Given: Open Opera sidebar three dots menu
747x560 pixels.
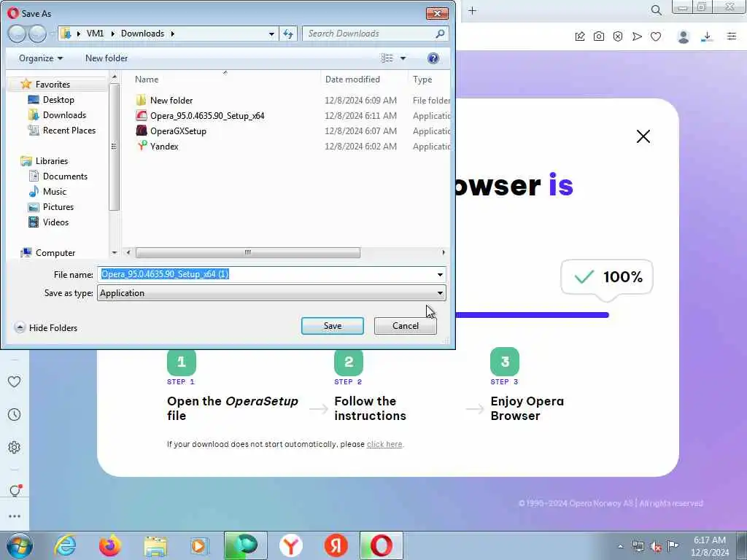Looking at the screenshot, I should click(x=15, y=516).
